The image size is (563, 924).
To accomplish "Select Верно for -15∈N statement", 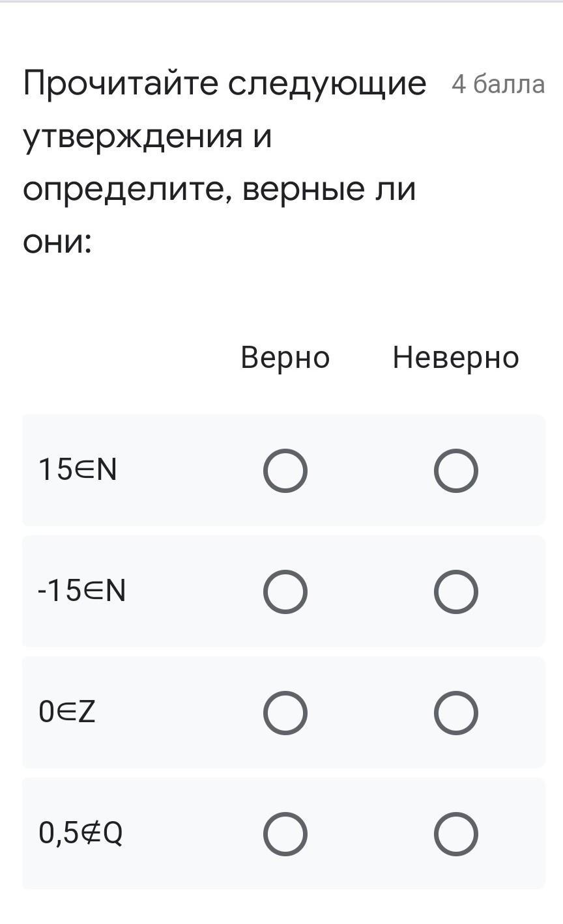I will coord(285,591).
